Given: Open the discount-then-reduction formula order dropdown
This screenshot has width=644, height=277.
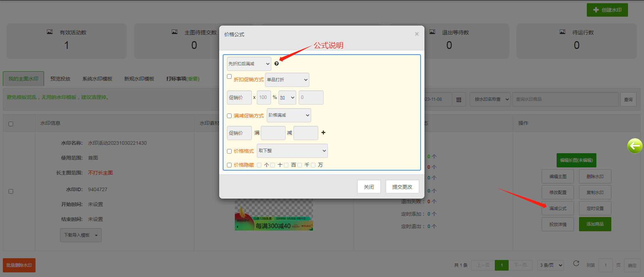Looking at the screenshot, I should click(249, 64).
